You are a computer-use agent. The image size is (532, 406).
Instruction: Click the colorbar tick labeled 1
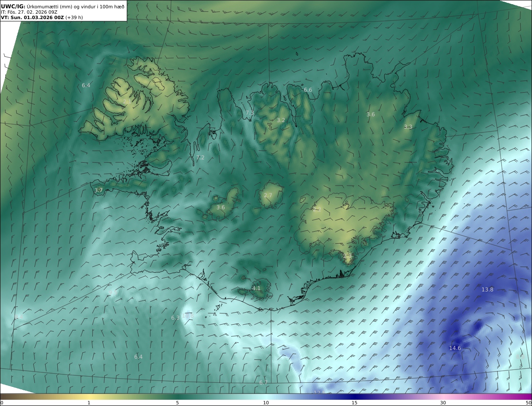tap(89, 403)
